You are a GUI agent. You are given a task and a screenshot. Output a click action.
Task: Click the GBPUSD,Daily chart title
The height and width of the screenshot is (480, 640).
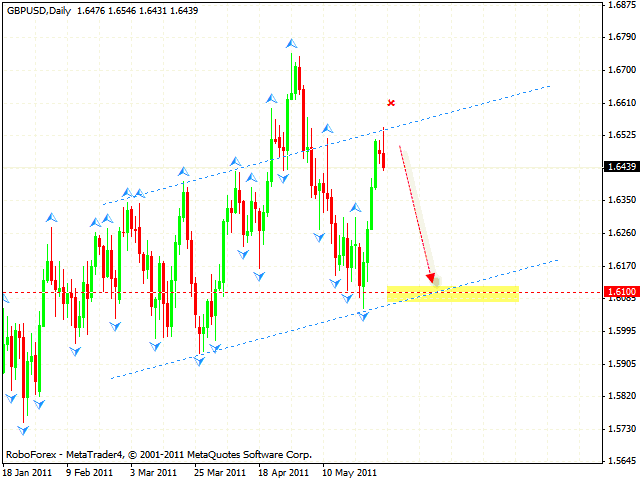tap(37, 9)
